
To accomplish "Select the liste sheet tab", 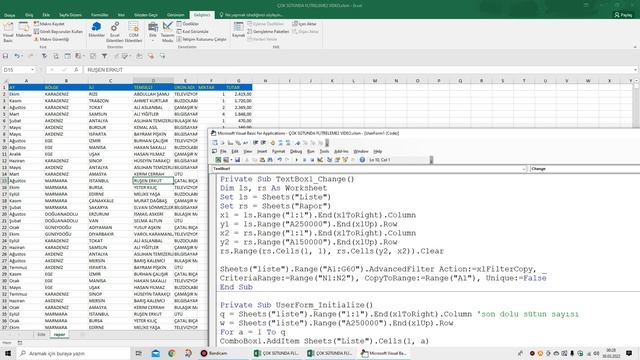I will 41,335.
